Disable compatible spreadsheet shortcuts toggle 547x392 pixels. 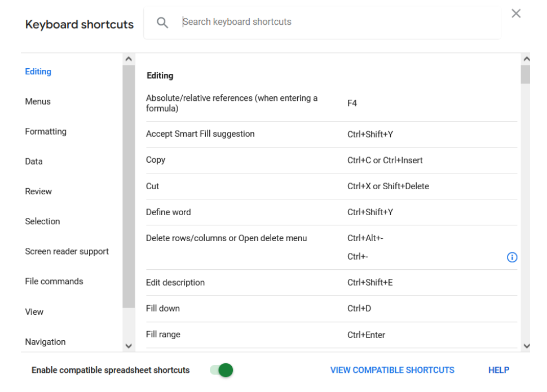coord(222,370)
